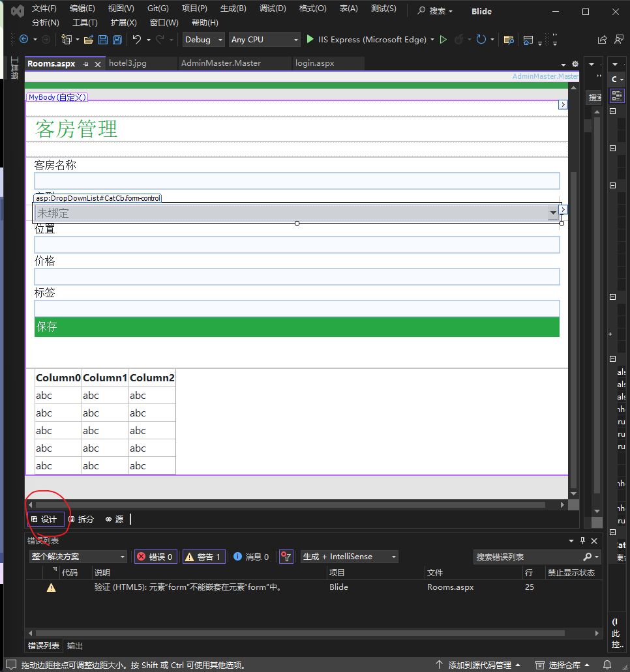
Task: Switch to the design view button
Action: (x=45, y=519)
